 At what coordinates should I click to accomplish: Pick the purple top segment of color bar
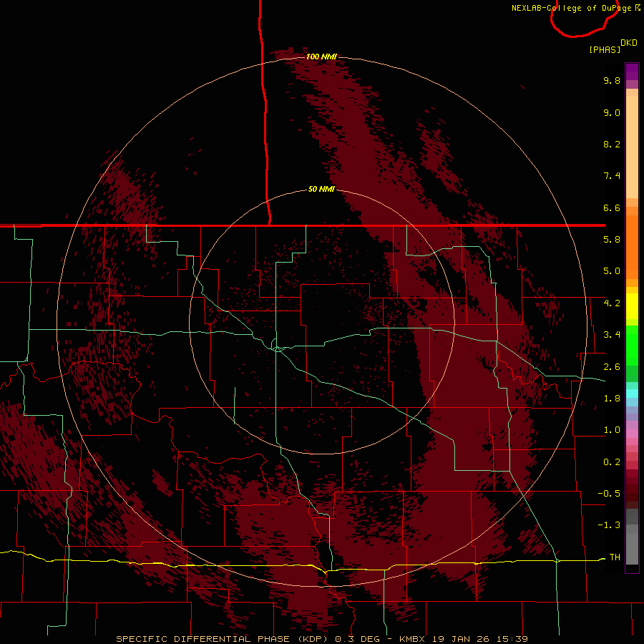(x=632, y=72)
